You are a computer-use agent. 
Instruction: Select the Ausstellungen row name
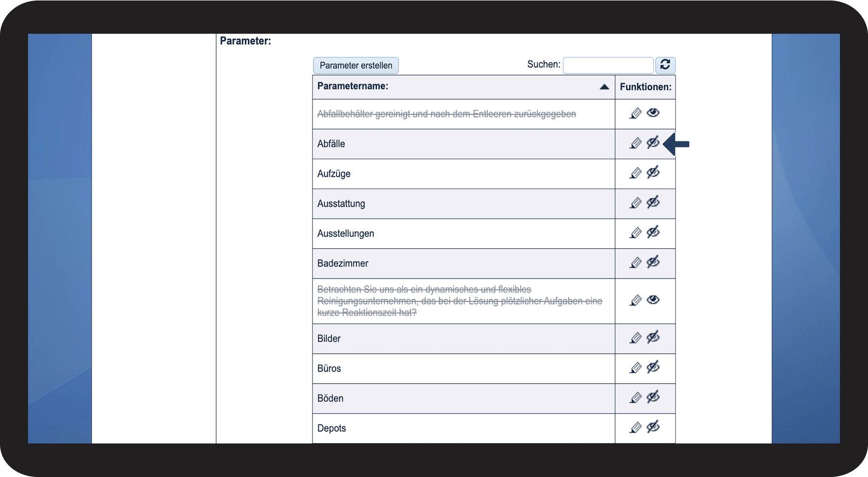coord(346,233)
